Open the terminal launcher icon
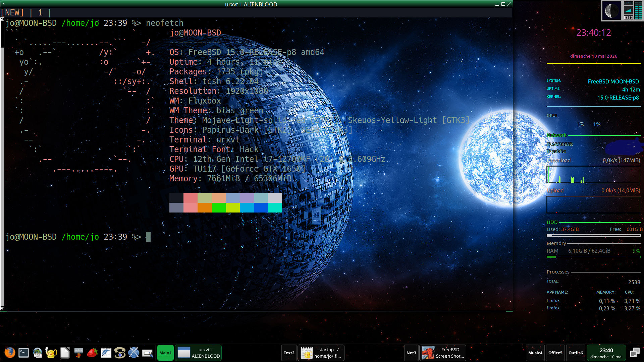 tap(23, 353)
